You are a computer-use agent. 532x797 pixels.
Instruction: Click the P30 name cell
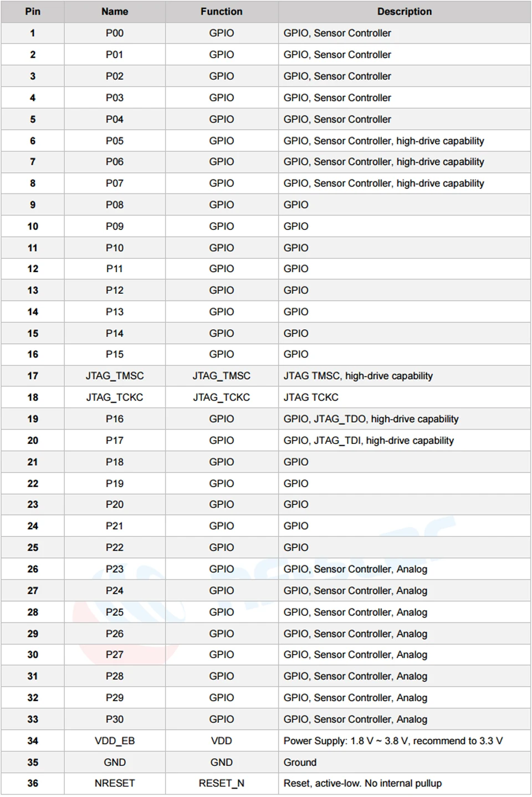[x=115, y=719]
